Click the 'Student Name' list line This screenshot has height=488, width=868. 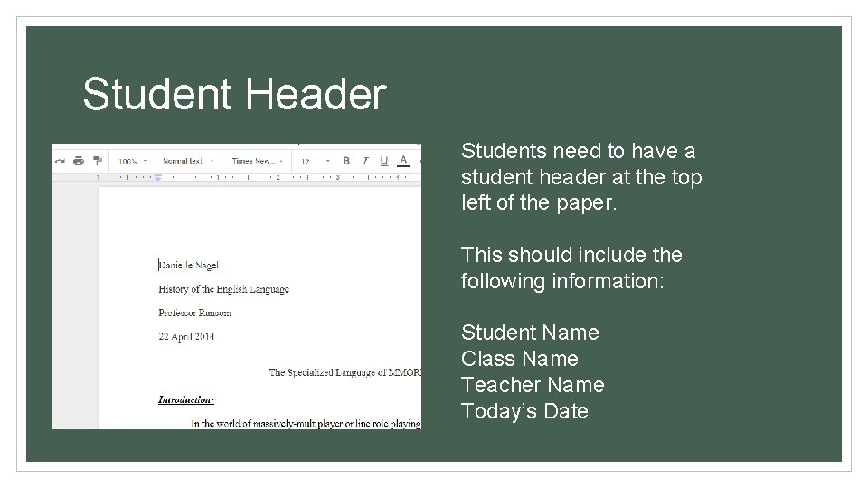click(x=530, y=333)
